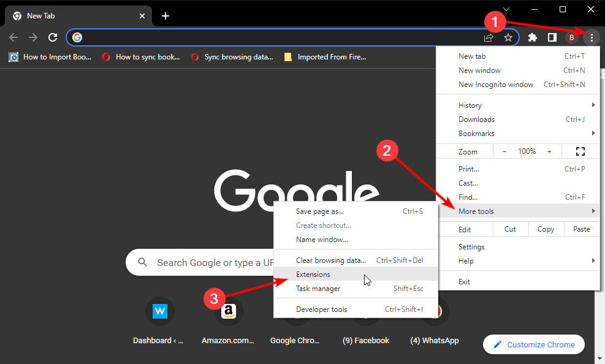Open the Chrome three-dot menu

tap(591, 37)
